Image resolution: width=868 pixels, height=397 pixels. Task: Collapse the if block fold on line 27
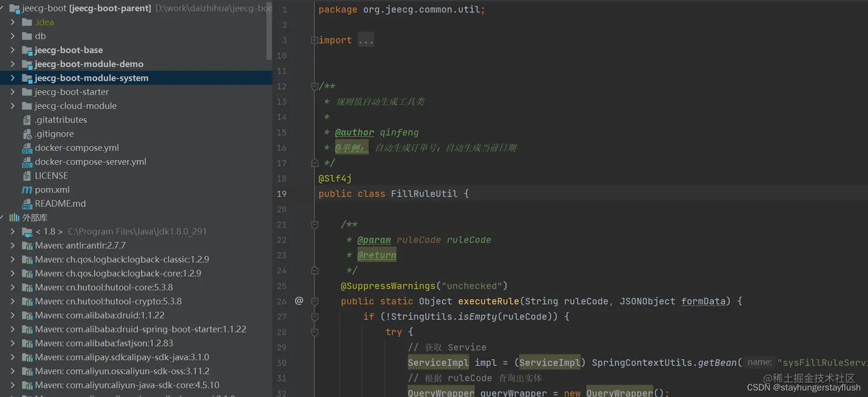[315, 317]
